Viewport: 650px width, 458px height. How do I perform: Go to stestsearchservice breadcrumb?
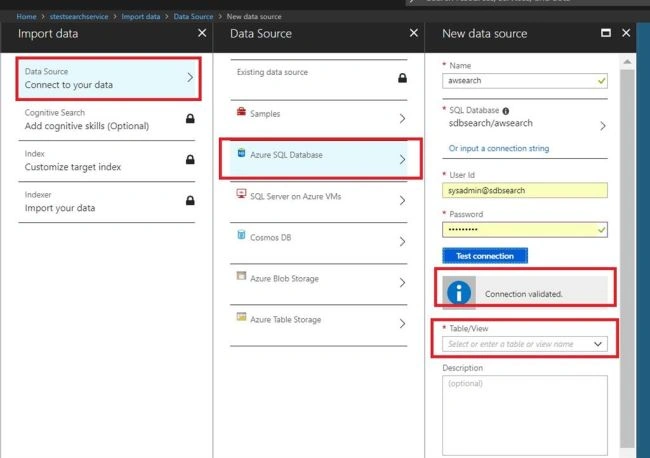[x=79, y=17]
